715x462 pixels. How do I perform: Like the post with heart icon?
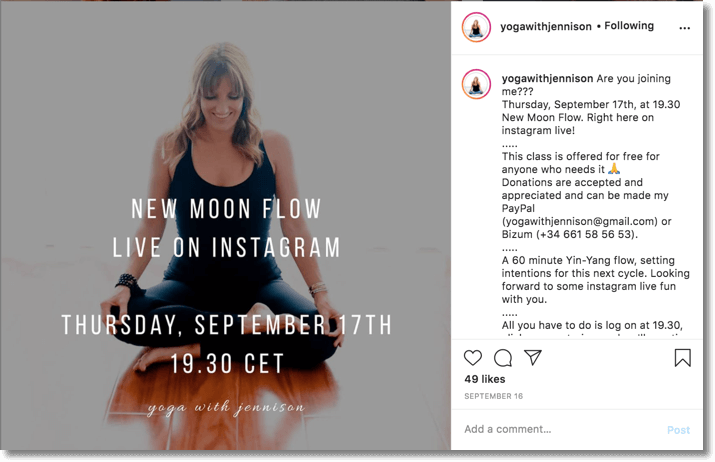tap(472, 358)
